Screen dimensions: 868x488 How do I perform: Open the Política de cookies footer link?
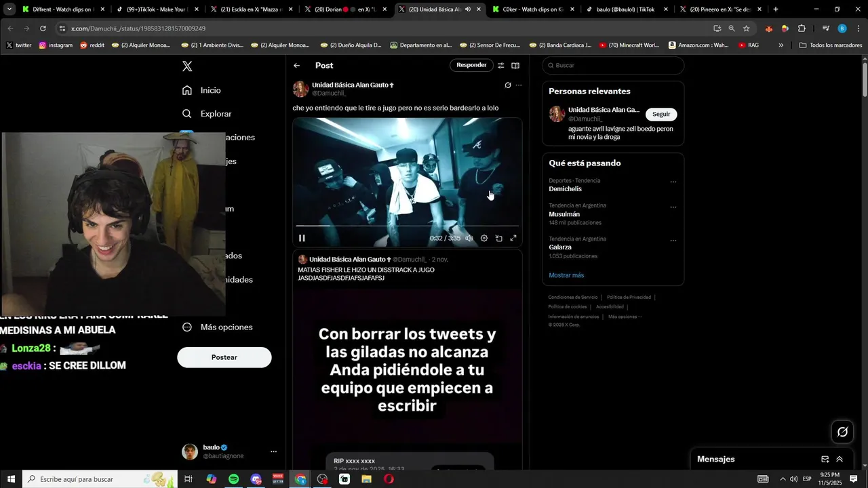(568, 306)
